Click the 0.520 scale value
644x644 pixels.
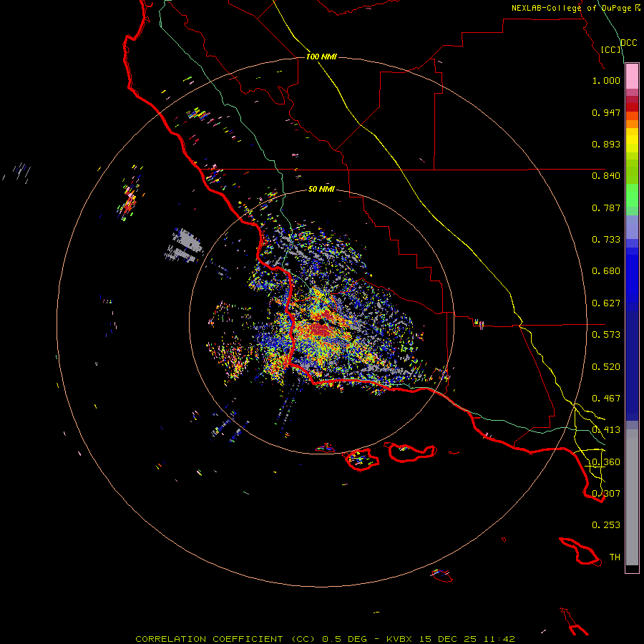pos(606,367)
